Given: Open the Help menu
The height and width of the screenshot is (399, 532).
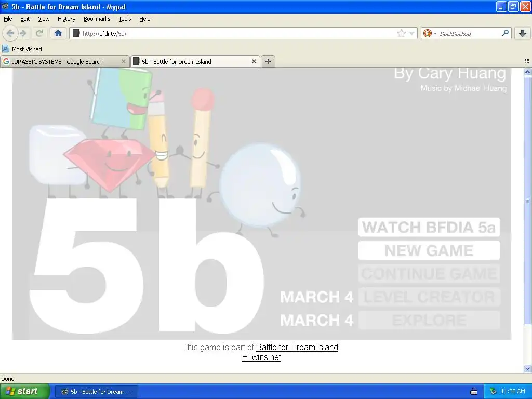Looking at the screenshot, I should [144, 19].
